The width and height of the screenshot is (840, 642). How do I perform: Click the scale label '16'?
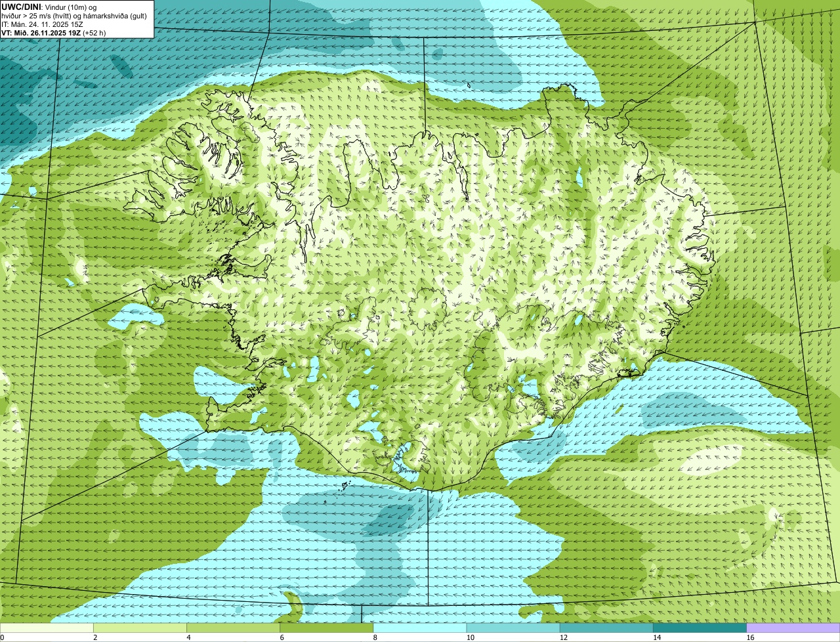pos(750,637)
